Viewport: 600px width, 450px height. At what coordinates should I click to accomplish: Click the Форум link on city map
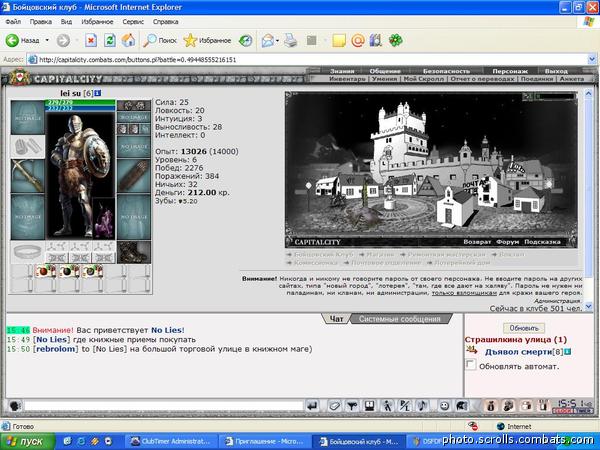pyautogui.click(x=507, y=241)
